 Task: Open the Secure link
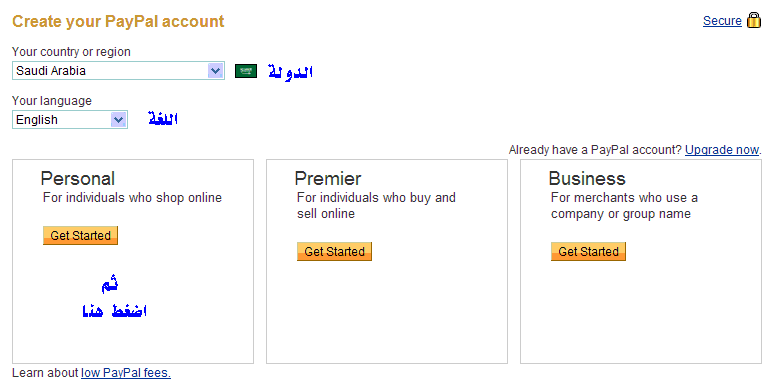(722, 21)
